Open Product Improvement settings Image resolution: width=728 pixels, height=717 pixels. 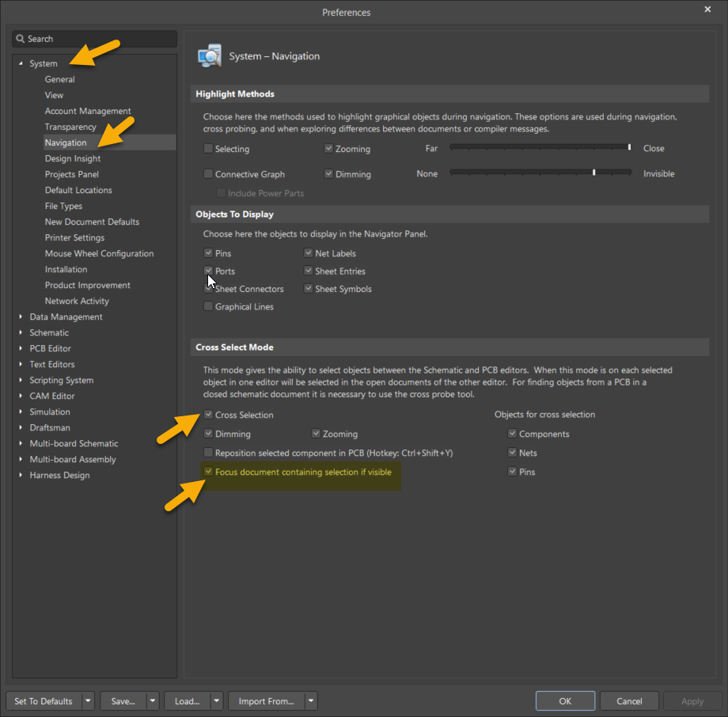[x=87, y=285]
